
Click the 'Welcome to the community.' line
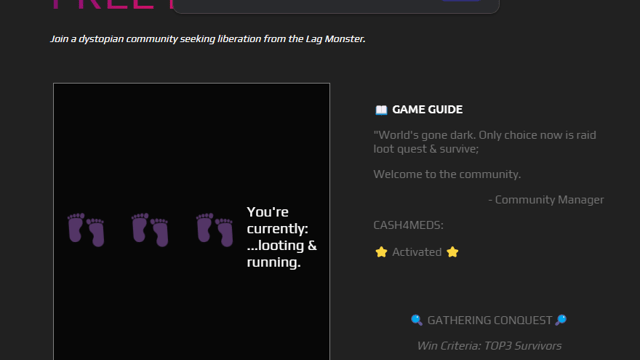tap(447, 174)
